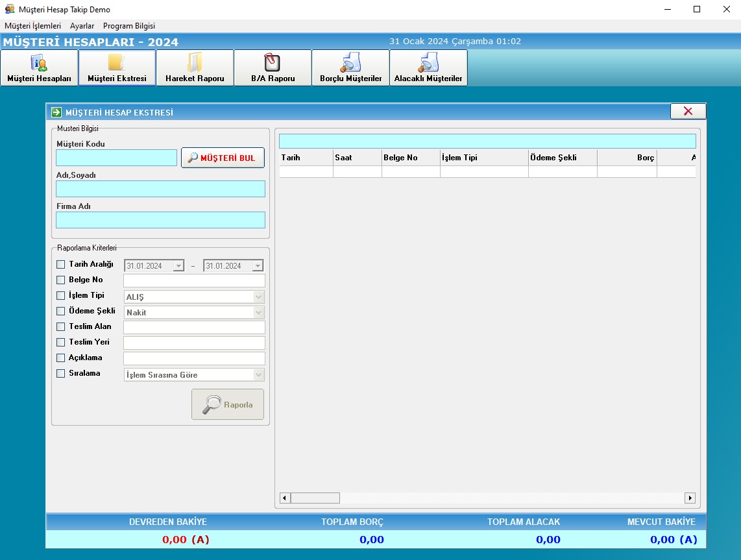Open Müşteri Hesapları from the toolbar

coord(39,67)
